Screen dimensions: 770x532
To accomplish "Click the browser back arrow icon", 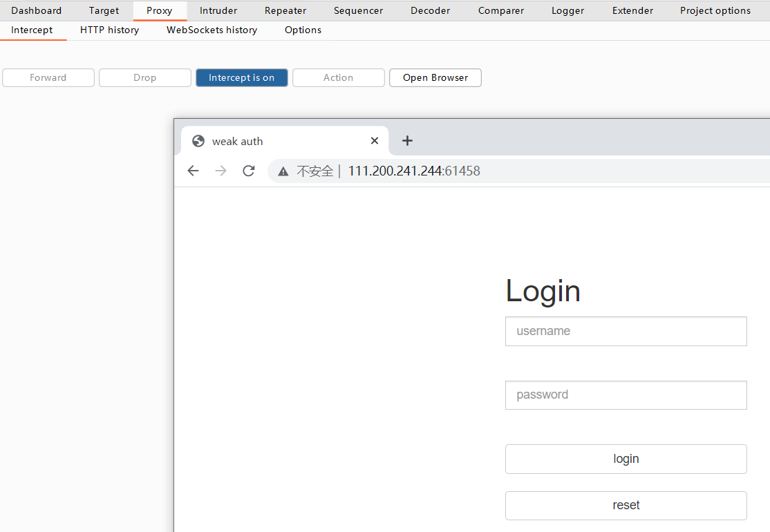I will pyautogui.click(x=194, y=171).
